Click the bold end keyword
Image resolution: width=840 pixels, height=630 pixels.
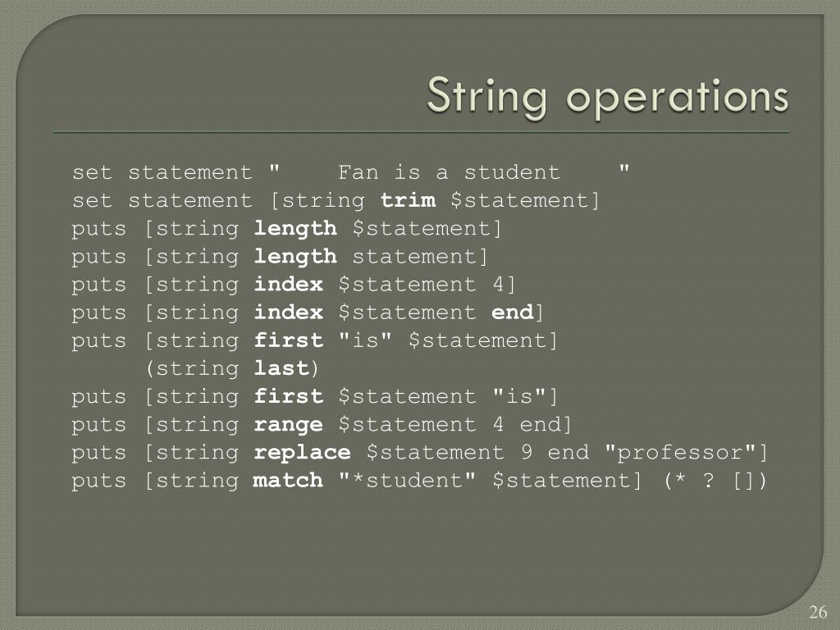pos(512,312)
